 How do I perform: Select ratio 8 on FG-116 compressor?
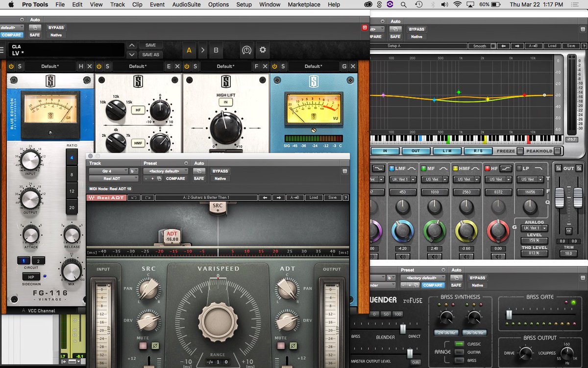click(x=73, y=175)
